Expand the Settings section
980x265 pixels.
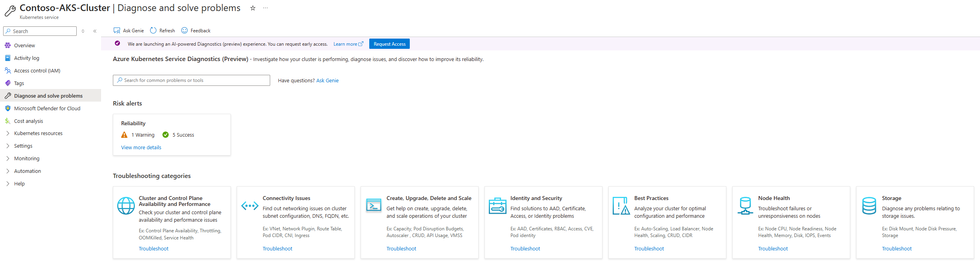8,146
